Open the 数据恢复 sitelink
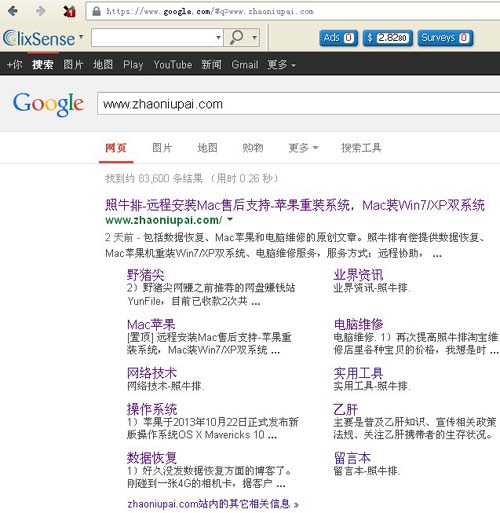Screen dimensions: 500x513 [x=152, y=458]
